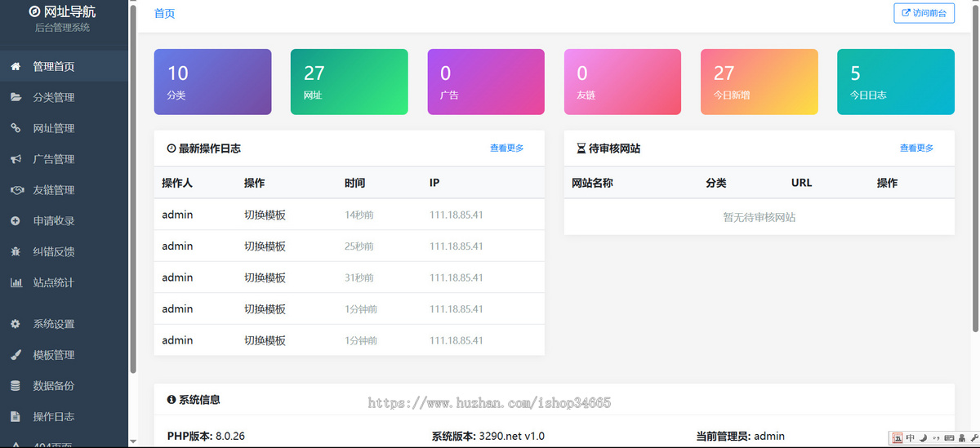Click the Wubi input method icon
The width and height of the screenshot is (980, 448).
tap(897, 437)
